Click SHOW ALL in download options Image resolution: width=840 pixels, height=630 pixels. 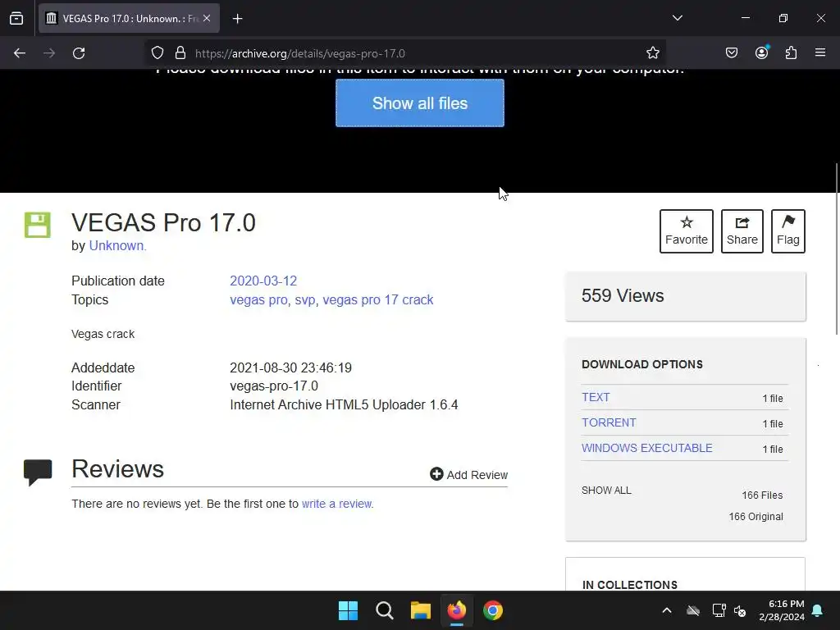coord(606,491)
